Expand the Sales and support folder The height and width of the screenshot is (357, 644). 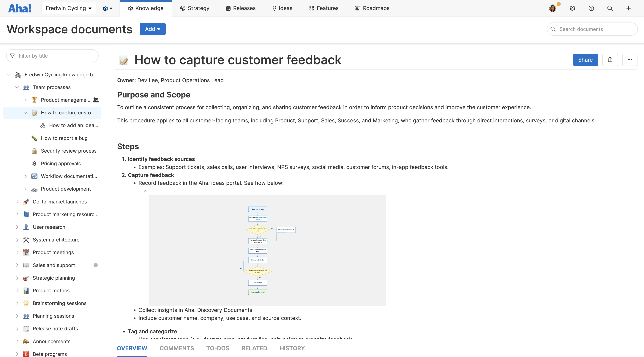point(17,265)
